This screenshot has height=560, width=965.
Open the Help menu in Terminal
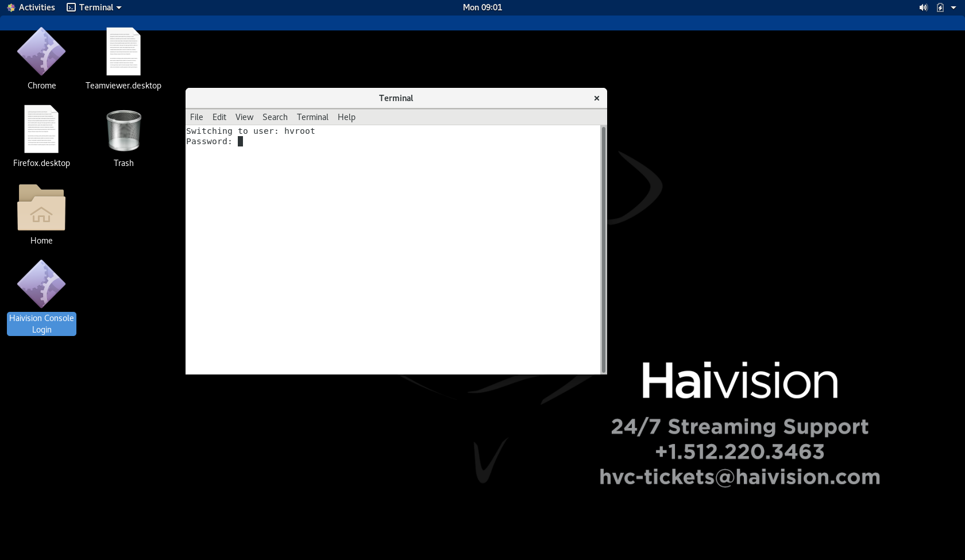[x=346, y=117]
